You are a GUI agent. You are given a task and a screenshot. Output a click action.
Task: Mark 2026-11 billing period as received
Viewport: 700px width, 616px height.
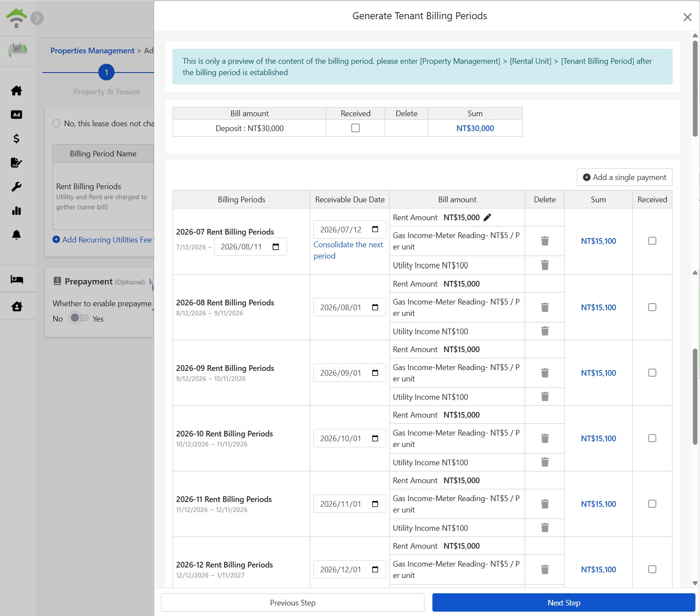click(x=652, y=504)
